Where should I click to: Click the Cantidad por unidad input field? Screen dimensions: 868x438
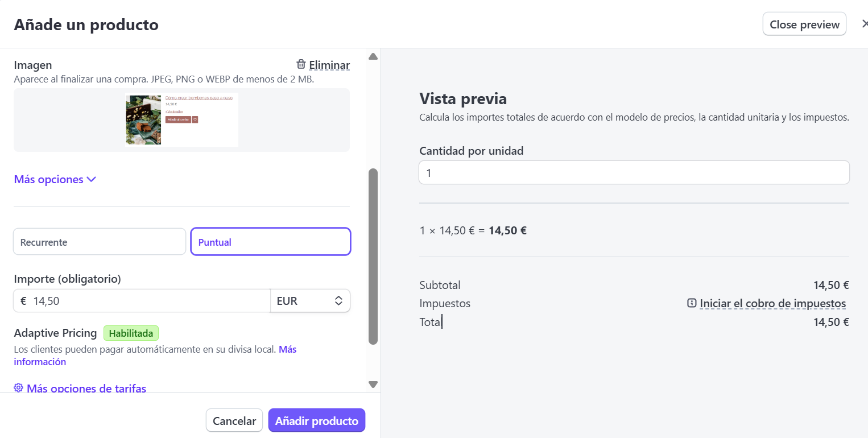tap(634, 172)
